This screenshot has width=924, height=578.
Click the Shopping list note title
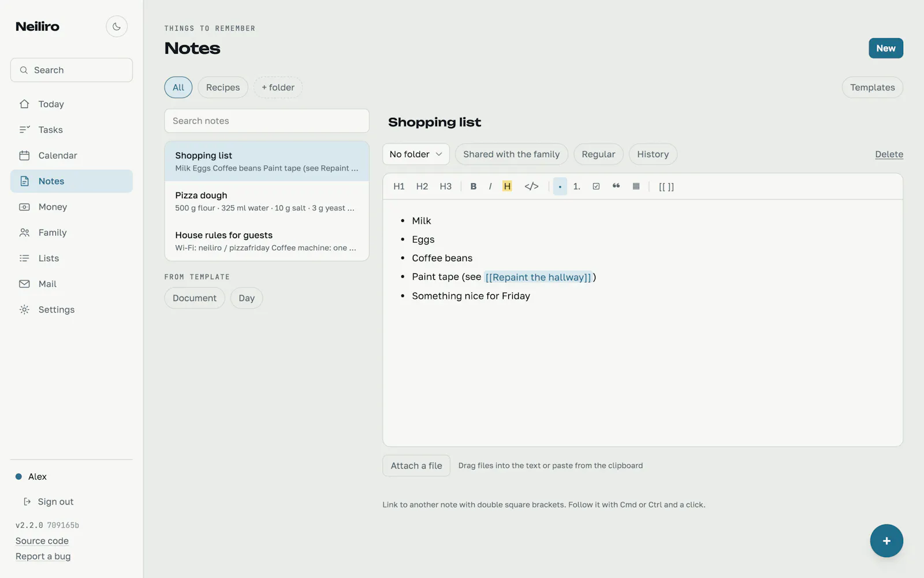(435, 123)
